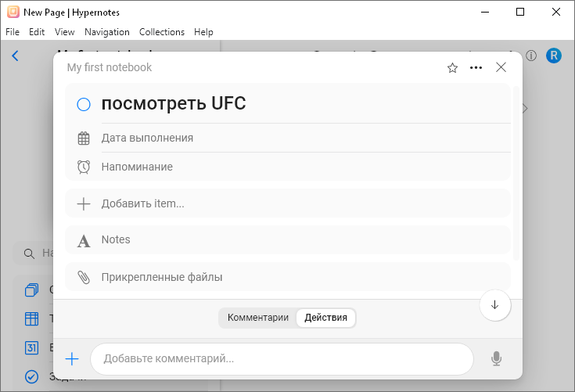Image resolution: width=575 pixels, height=392 pixels.
Task: Click the calendar 31 icon in sidebar
Action: 31,347
